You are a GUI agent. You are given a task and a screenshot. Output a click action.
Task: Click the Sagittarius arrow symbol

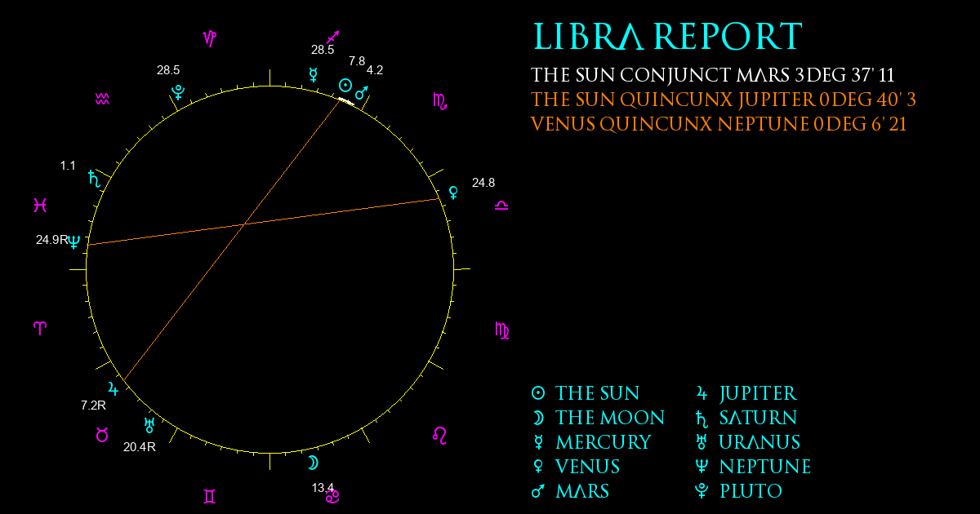point(333,37)
